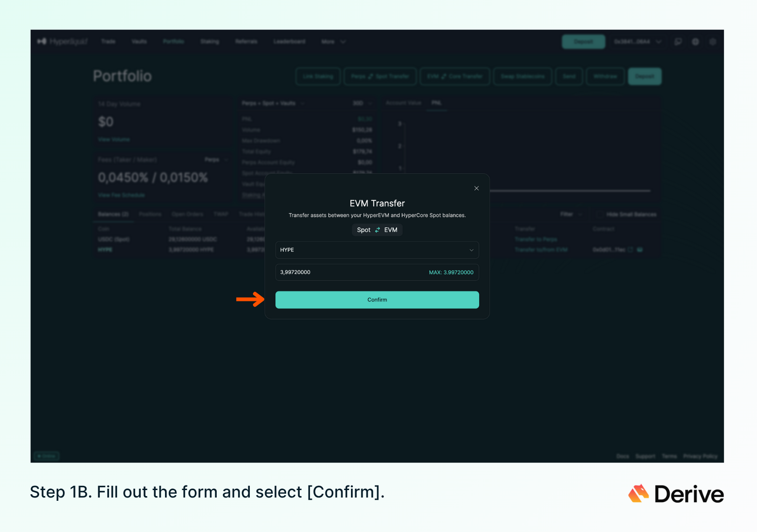The height and width of the screenshot is (532, 757).
Task: Click Deposit beside the Withdraw button
Action: tap(645, 76)
